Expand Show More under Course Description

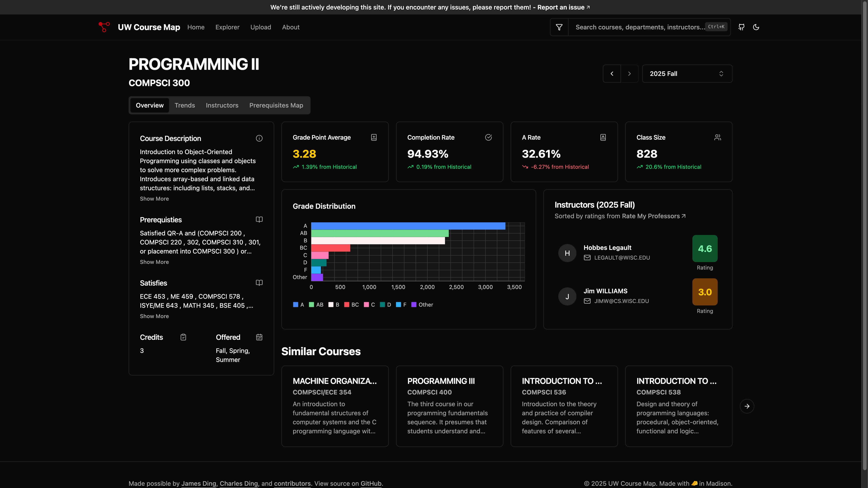pos(154,199)
